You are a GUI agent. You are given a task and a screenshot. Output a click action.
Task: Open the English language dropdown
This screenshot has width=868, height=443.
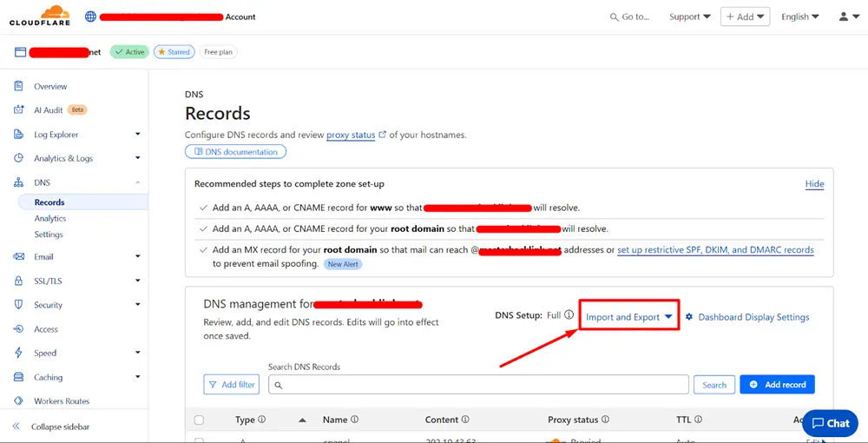799,17
